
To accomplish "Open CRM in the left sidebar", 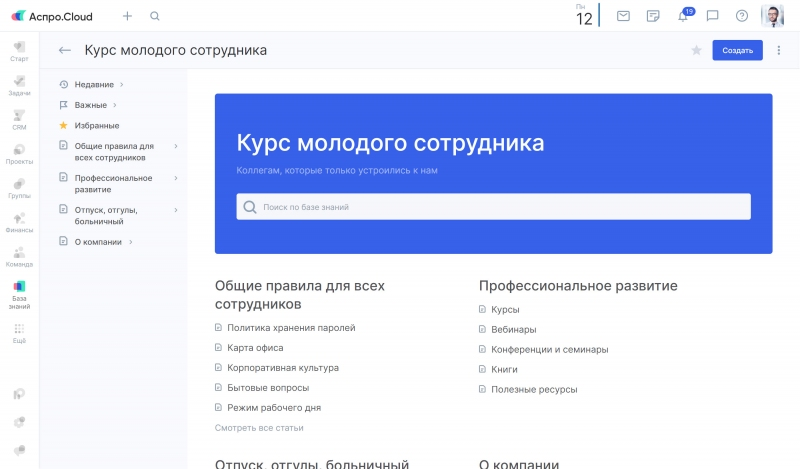I will point(19,120).
